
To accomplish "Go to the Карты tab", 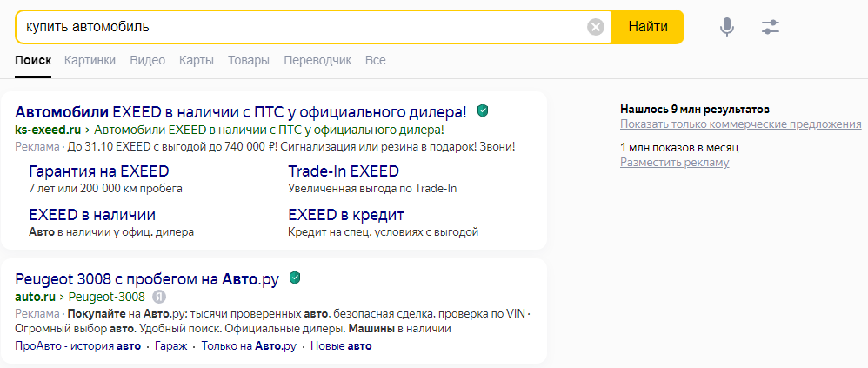I will click(197, 60).
